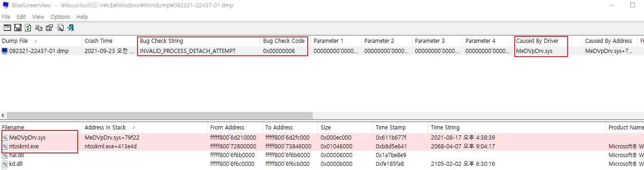Click the kd.dll file icon
The width and height of the screenshot is (644, 170).
click(x=5, y=164)
